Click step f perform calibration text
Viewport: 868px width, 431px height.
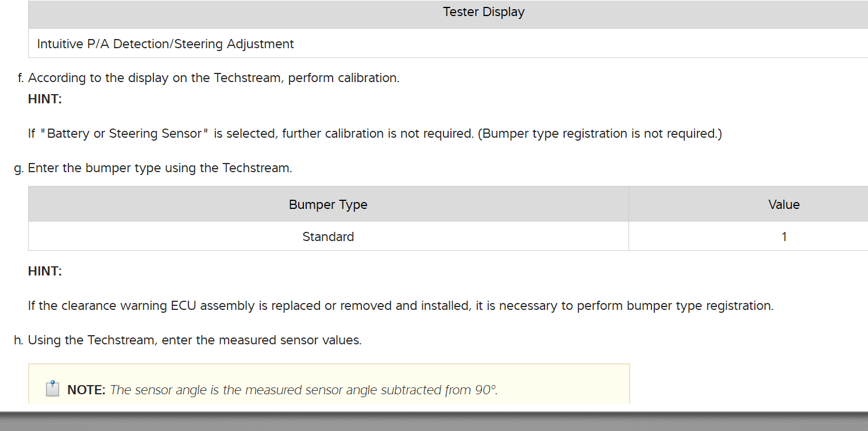[x=213, y=78]
